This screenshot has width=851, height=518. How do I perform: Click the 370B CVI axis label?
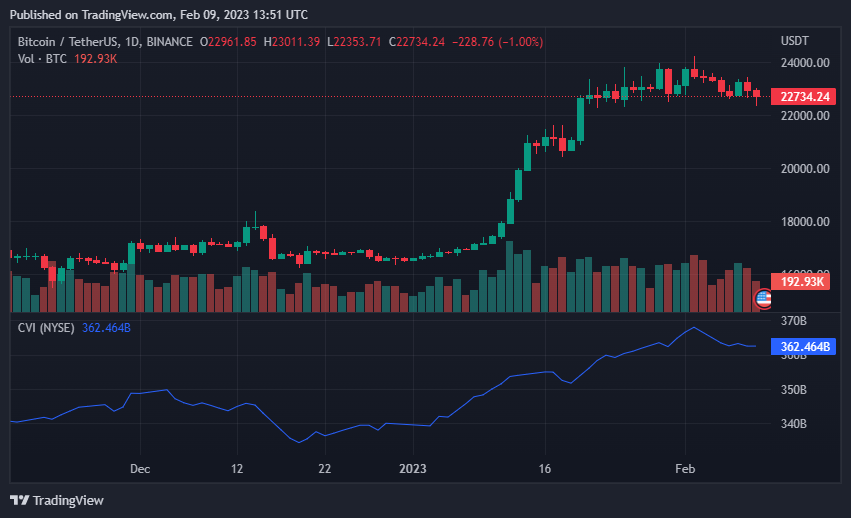793,321
